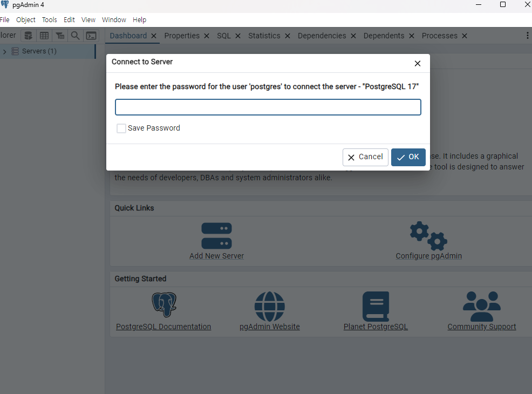Switch to the Properties tab
The height and width of the screenshot is (394, 532).
coord(182,36)
